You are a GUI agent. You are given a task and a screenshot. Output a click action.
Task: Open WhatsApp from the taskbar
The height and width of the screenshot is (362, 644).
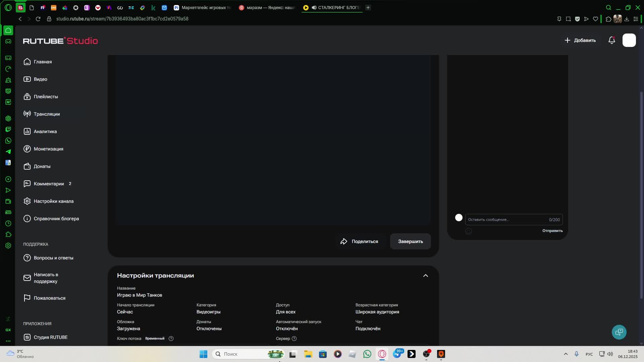tap(367, 354)
